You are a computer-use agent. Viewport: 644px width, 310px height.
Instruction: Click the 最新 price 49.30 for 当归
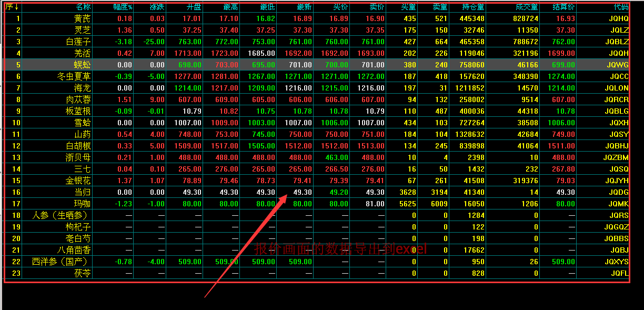(303, 192)
